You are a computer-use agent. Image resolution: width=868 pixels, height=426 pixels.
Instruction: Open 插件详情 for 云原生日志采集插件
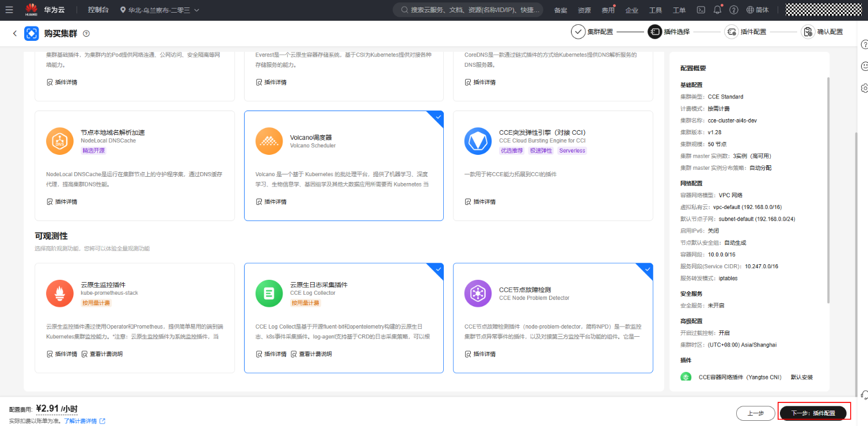coord(271,354)
